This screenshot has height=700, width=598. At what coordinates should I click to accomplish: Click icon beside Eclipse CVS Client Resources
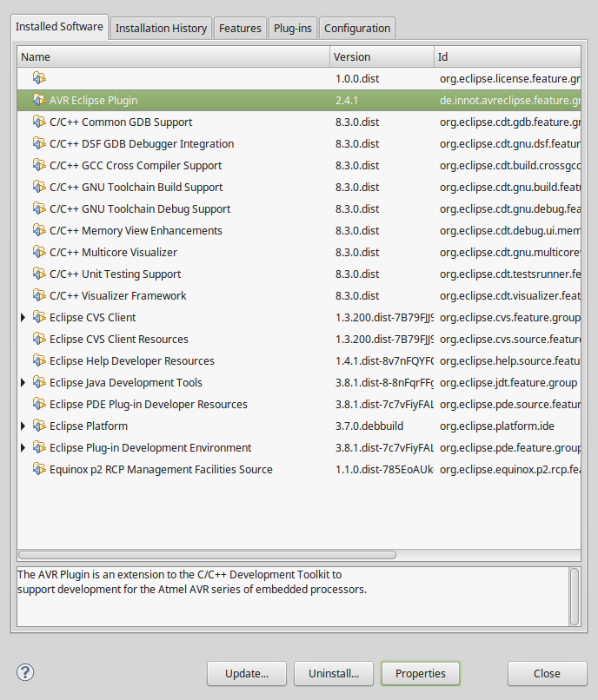pyautogui.click(x=39, y=340)
